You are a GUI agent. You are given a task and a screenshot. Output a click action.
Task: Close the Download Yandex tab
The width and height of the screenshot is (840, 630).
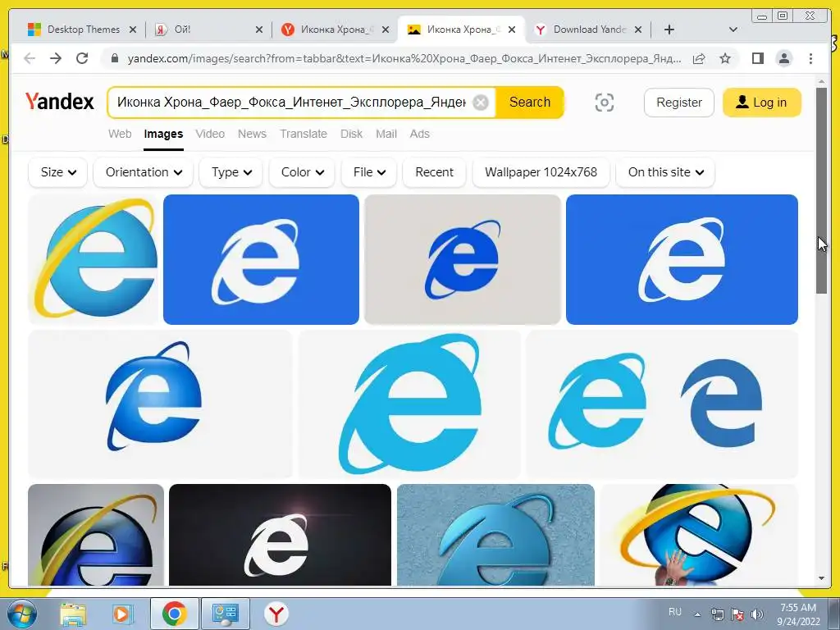[638, 30]
